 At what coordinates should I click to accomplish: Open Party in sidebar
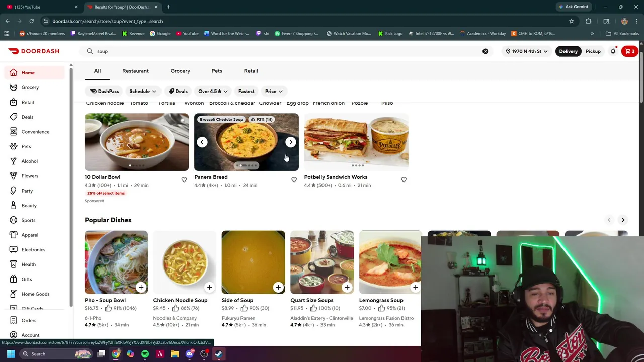[35, 191]
